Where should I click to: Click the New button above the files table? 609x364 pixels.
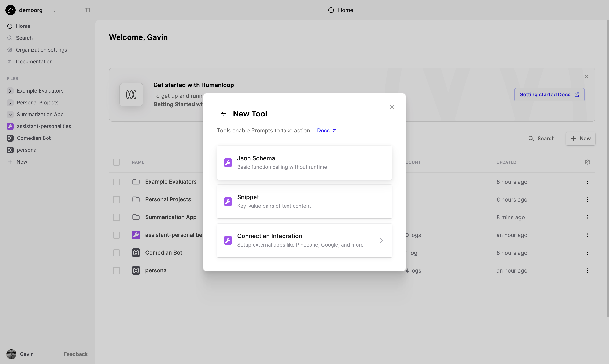[580, 139]
